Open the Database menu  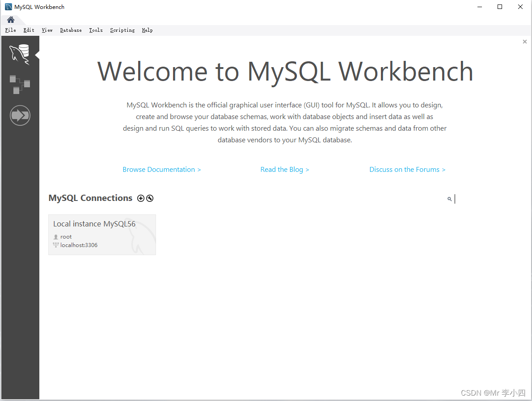point(71,30)
